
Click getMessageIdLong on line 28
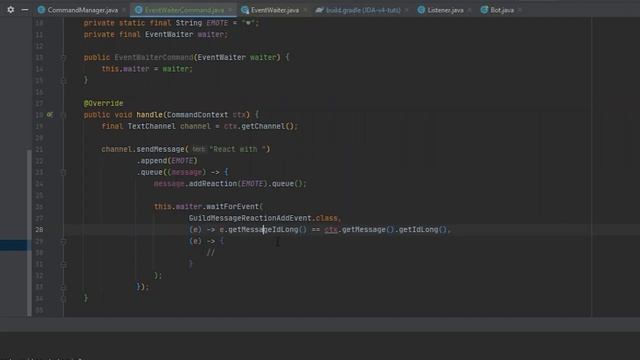point(263,229)
